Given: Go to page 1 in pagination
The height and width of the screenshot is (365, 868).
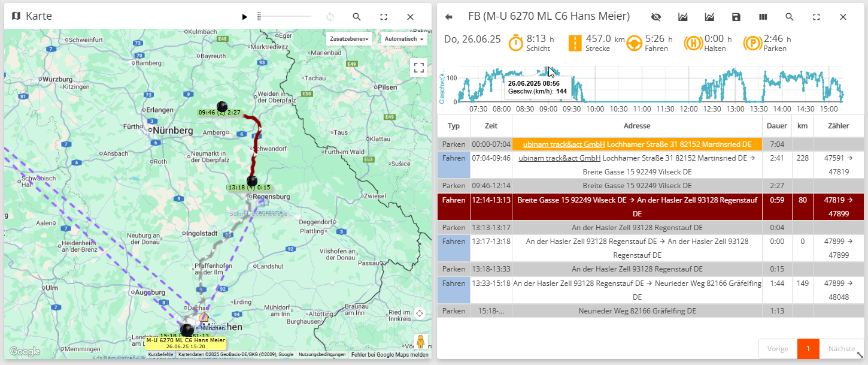Looking at the screenshot, I should [x=808, y=349].
